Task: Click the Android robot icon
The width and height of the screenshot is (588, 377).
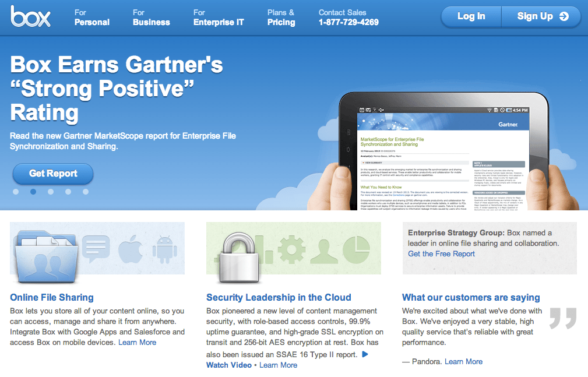Action: click(164, 249)
